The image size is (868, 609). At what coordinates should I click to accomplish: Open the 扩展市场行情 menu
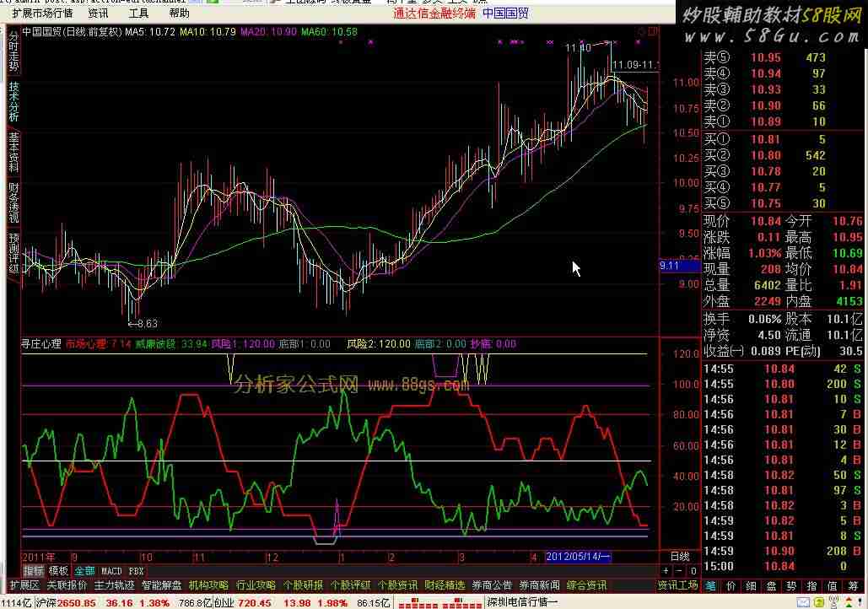coord(42,13)
